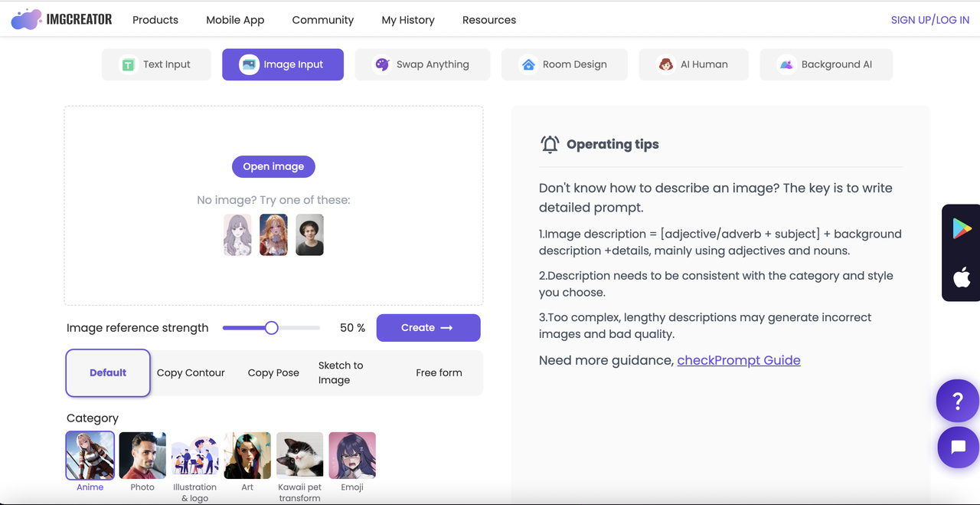This screenshot has width=980, height=505.
Task: Select Copy Contour mode
Action: point(191,373)
